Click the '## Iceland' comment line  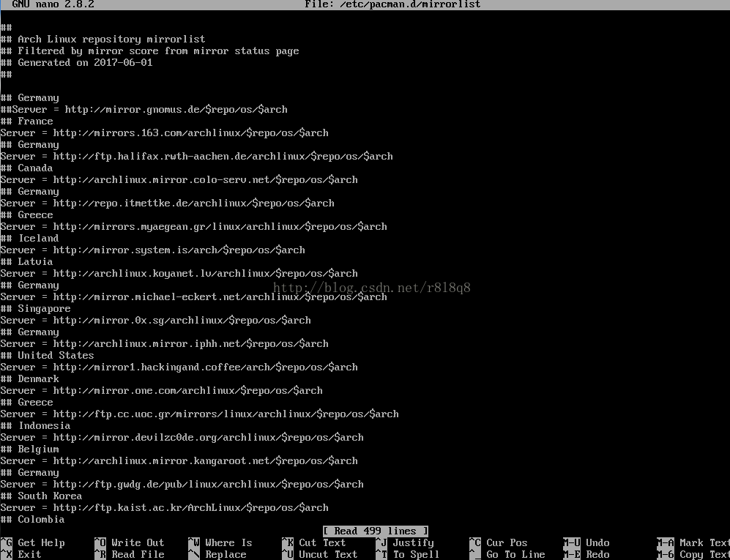pos(29,239)
